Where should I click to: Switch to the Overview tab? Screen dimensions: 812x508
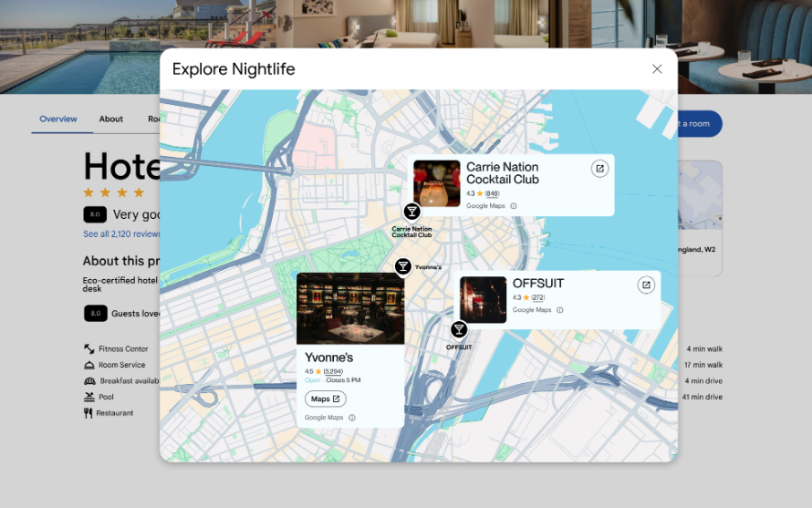pos(58,119)
